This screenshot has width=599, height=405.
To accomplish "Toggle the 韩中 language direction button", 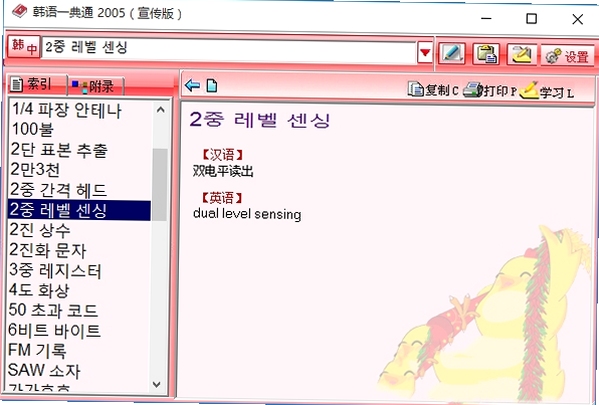I will 24,47.
